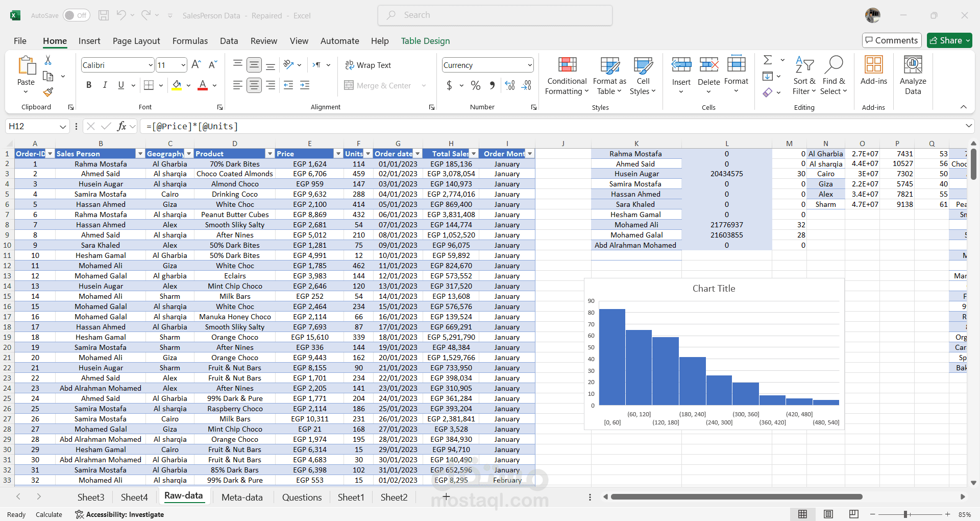Switch to the Meta-data sheet tab

click(242, 497)
